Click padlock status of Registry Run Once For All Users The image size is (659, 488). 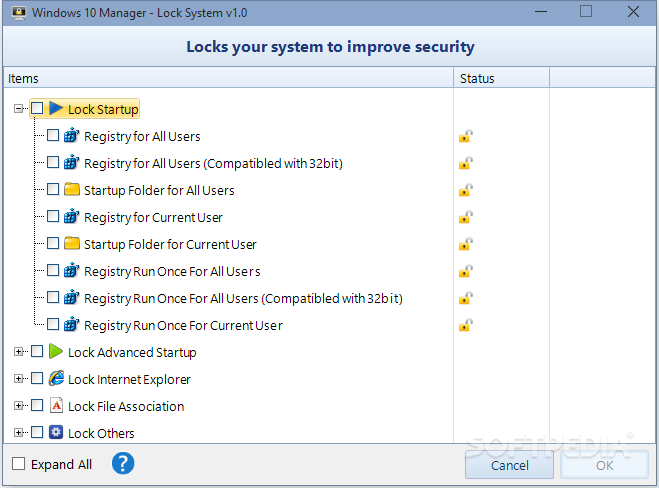[466, 271]
